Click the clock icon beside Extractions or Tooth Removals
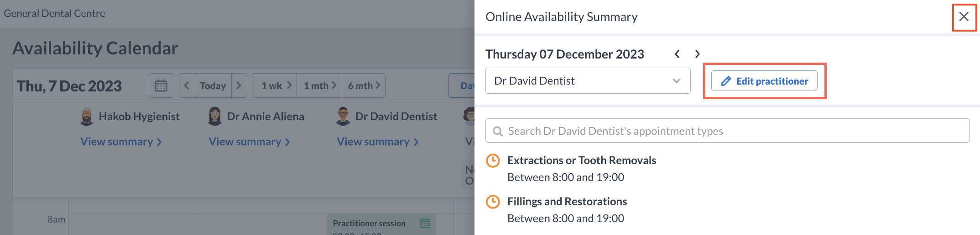Screen dimensions: 980x235 (493, 160)
